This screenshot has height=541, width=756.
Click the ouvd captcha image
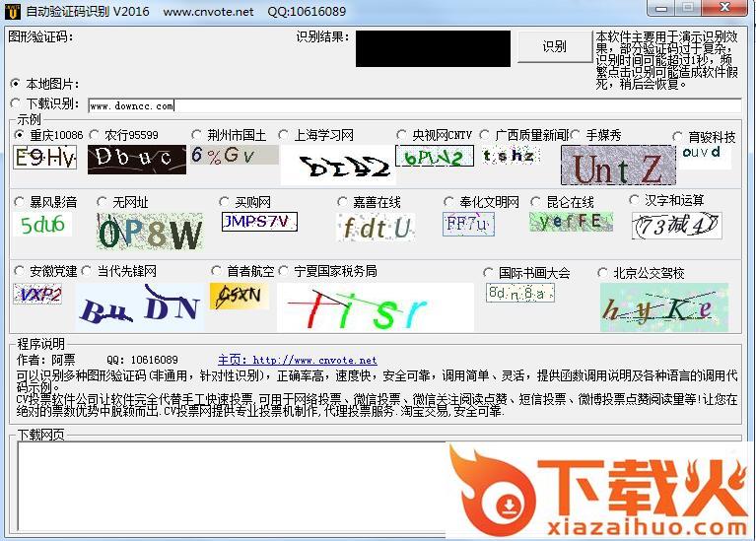[707, 157]
